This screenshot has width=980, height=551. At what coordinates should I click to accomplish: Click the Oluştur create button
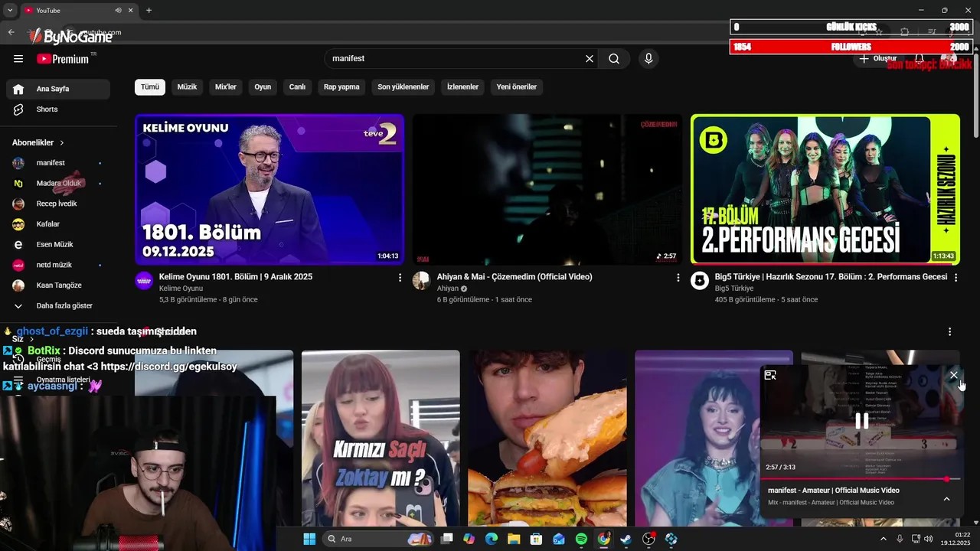877,59
